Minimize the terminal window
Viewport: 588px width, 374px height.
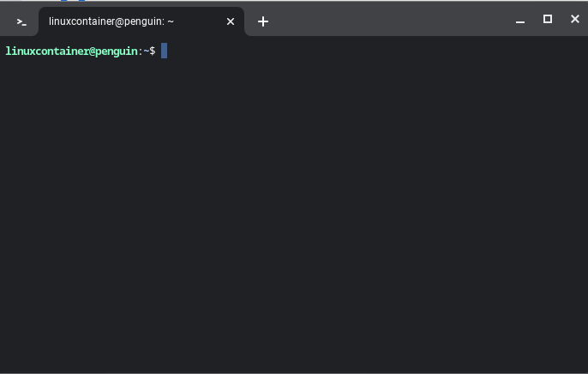coord(520,21)
